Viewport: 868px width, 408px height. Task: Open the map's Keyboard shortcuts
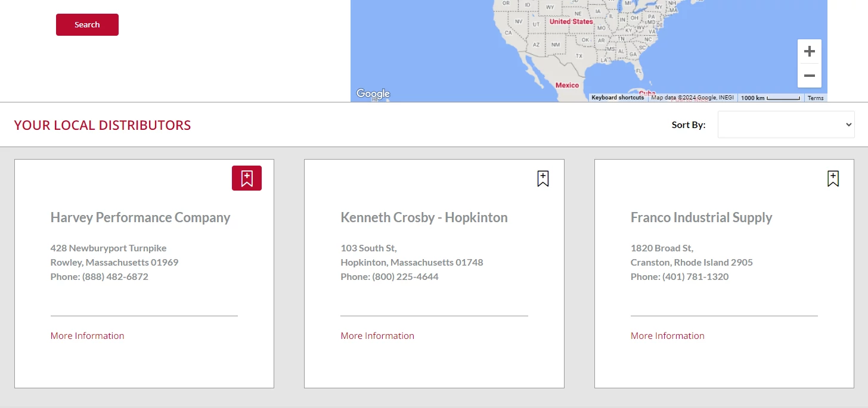(617, 98)
